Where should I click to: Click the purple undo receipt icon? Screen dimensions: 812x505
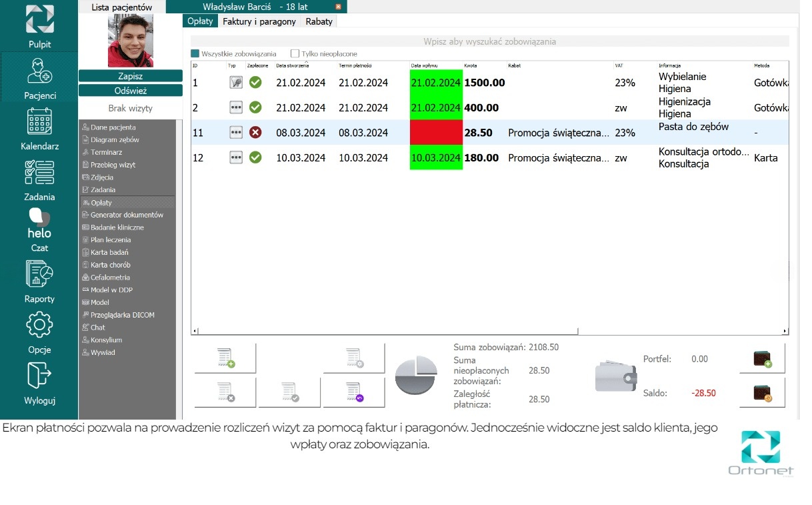(354, 392)
